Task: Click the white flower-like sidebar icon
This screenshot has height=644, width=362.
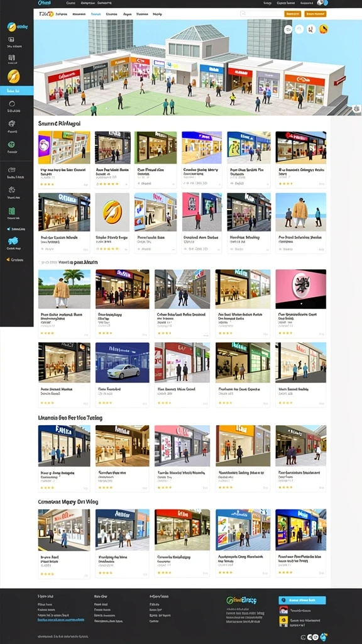Action: click(11, 189)
